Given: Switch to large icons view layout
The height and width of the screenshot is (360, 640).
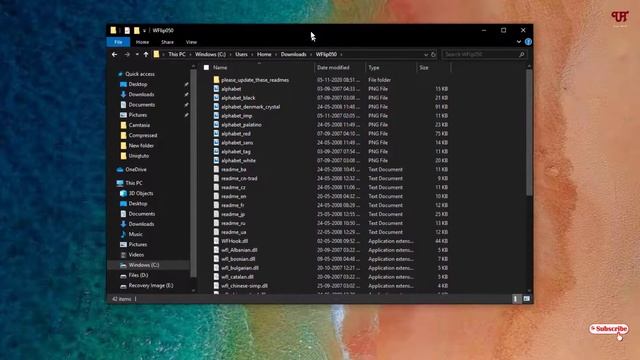Looking at the screenshot, I should tap(527, 299).
